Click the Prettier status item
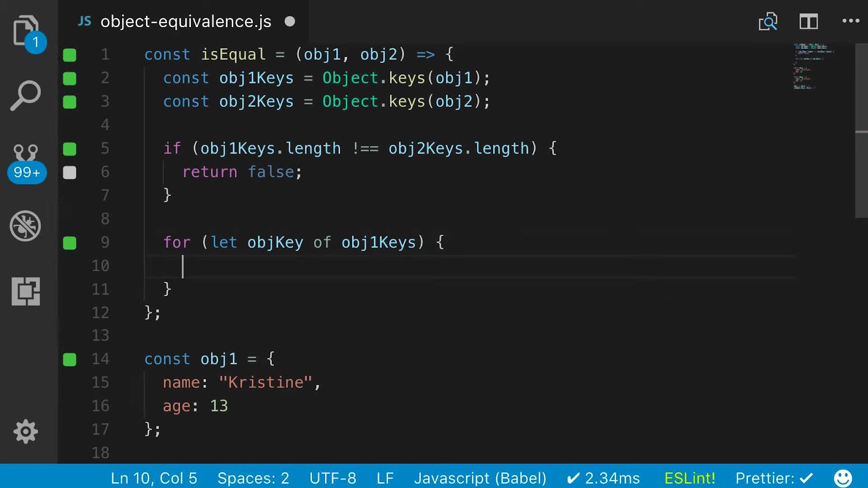The height and width of the screenshot is (488, 868). pyautogui.click(x=774, y=478)
